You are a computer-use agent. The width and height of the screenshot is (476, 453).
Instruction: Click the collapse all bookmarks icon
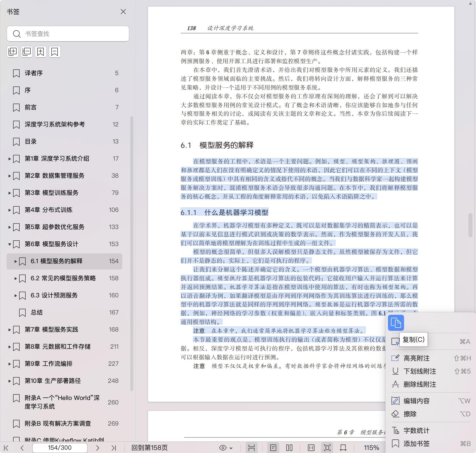click(27, 52)
